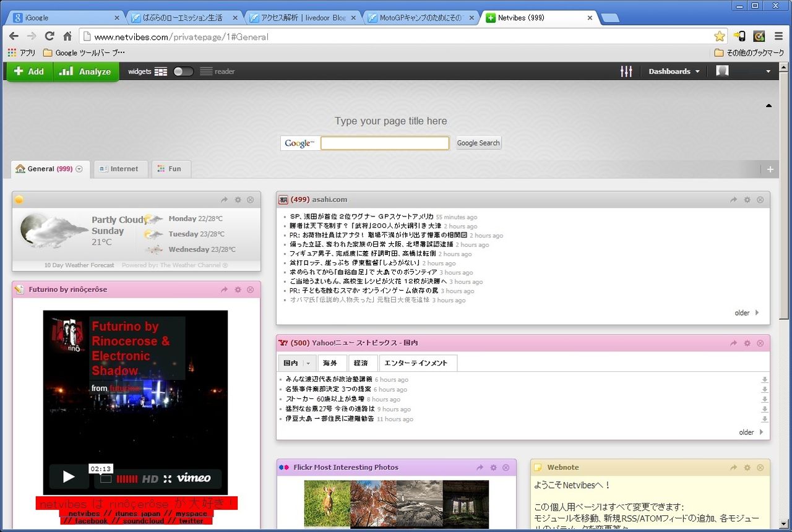Viewport: 792px width, 532px height.
Task: Go back to the previous page
Action: [x=14, y=36]
